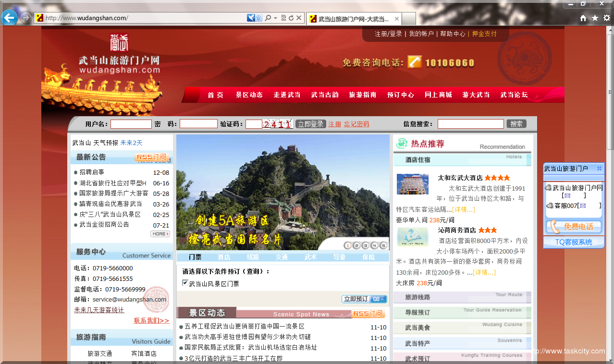Close the 武当山旅游门户网 browser tab
Screen dimensions: 614x364
[x=397, y=19]
